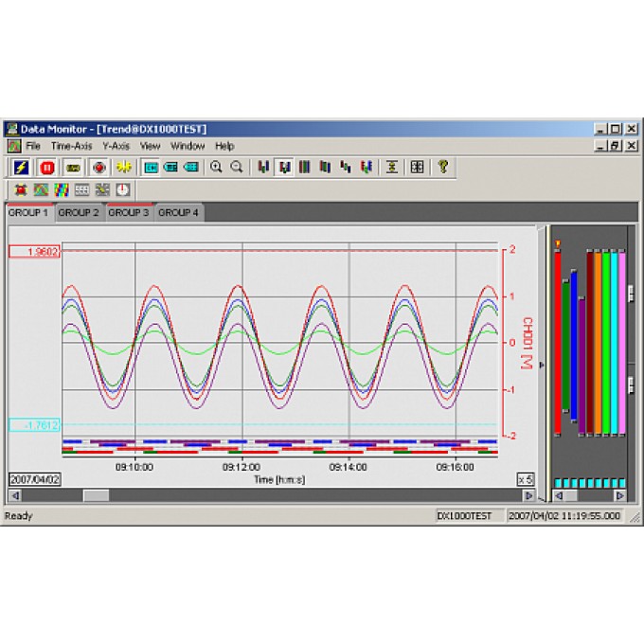Click the zoom out magnifier icon

coord(237,167)
